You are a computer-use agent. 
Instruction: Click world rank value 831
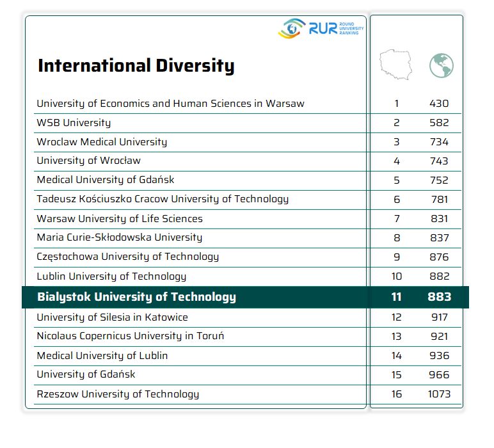coord(440,219)
